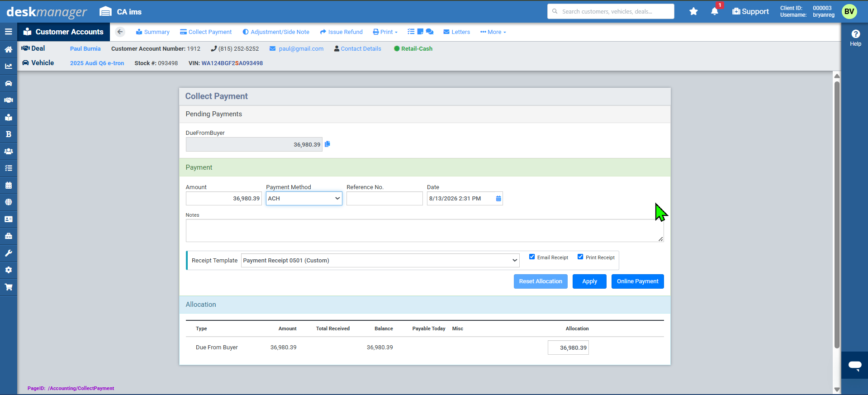Select Issue Refund
The image size is (868, 395).
(341, 32)
